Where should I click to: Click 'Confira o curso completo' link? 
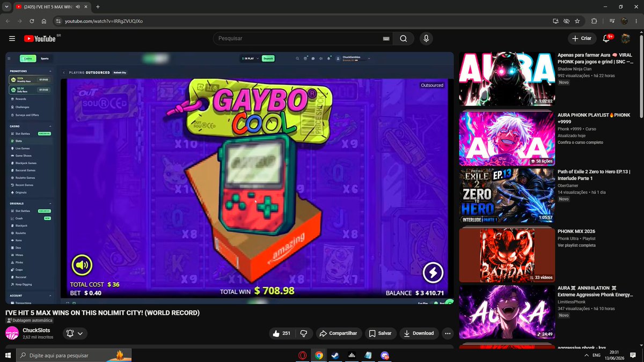point(580,142)
